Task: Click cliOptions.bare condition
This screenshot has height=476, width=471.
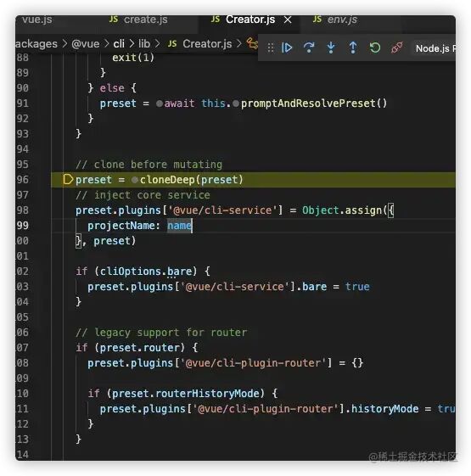Action: coord(146,271)
